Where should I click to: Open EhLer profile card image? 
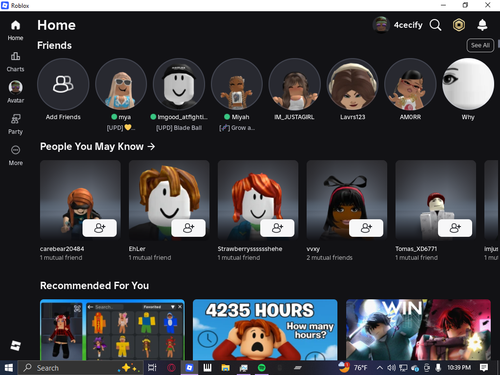click(169, 200)
